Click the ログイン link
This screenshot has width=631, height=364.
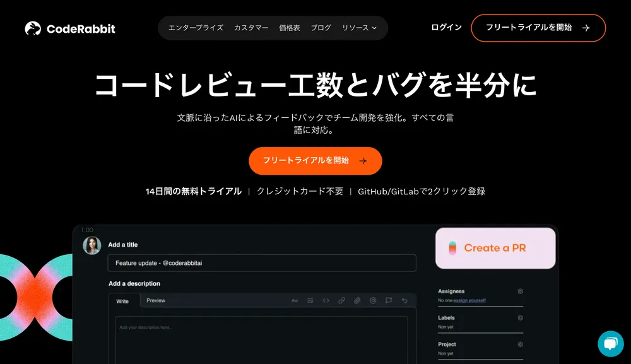click(446, 28)
